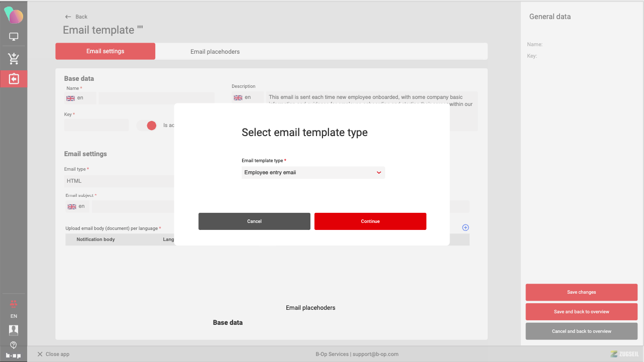
Task: Toggle the Is active switch
Action: pyautogui.click(x=147, y=126)
